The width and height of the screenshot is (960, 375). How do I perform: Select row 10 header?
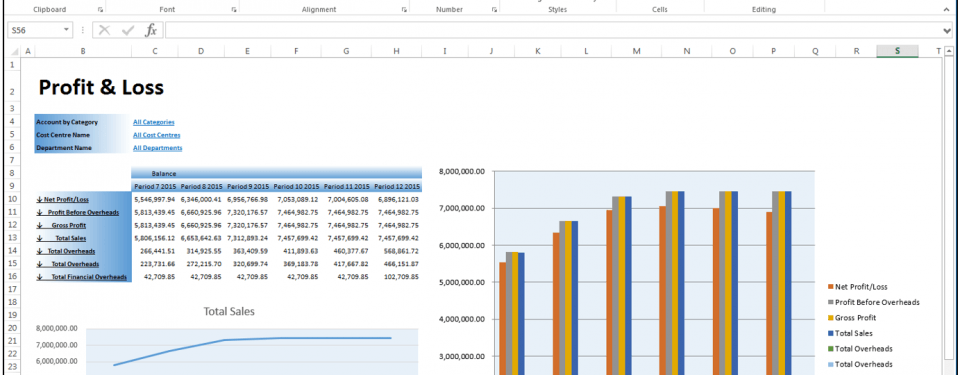pos(12,199)
